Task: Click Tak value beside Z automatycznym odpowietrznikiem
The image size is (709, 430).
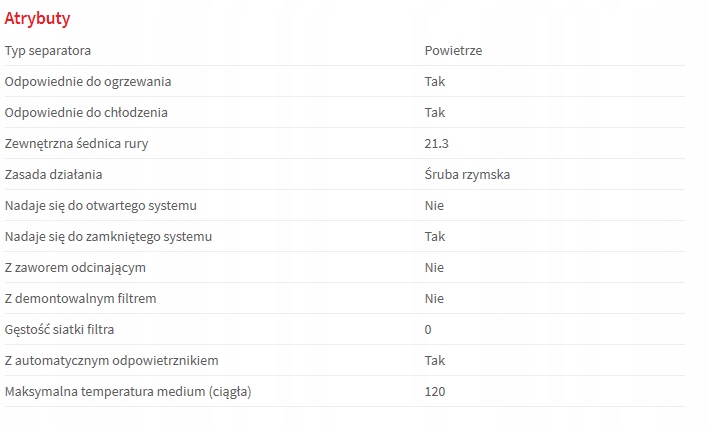Action: coord(434,360)
